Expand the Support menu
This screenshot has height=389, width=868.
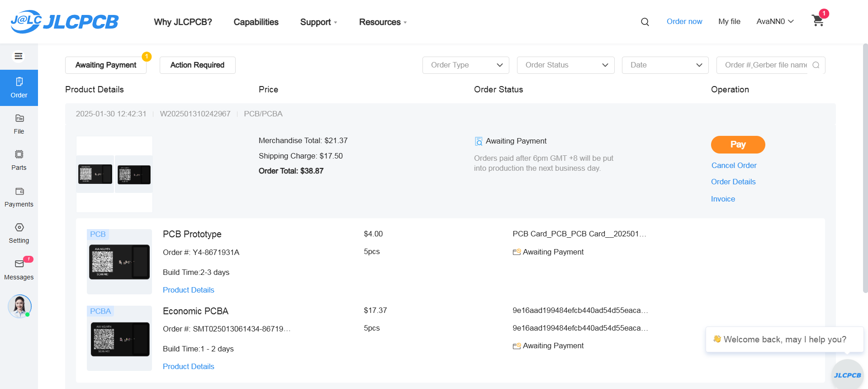(318, 22)
